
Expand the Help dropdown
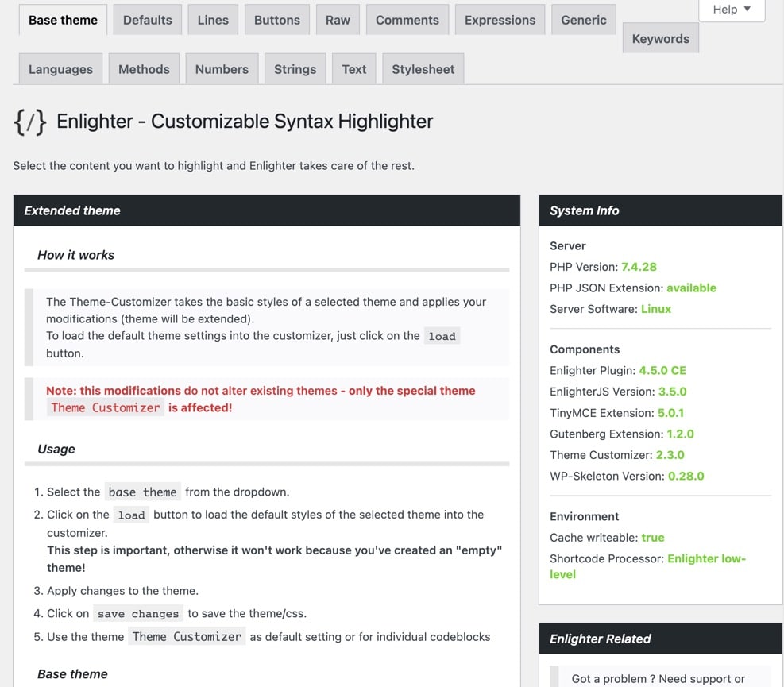pos(732,10)
